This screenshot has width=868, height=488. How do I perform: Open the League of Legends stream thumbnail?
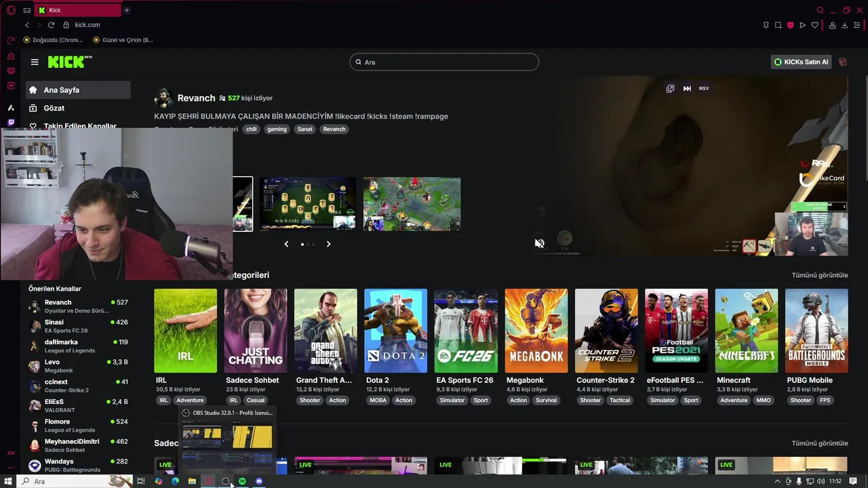coord(412,204)
